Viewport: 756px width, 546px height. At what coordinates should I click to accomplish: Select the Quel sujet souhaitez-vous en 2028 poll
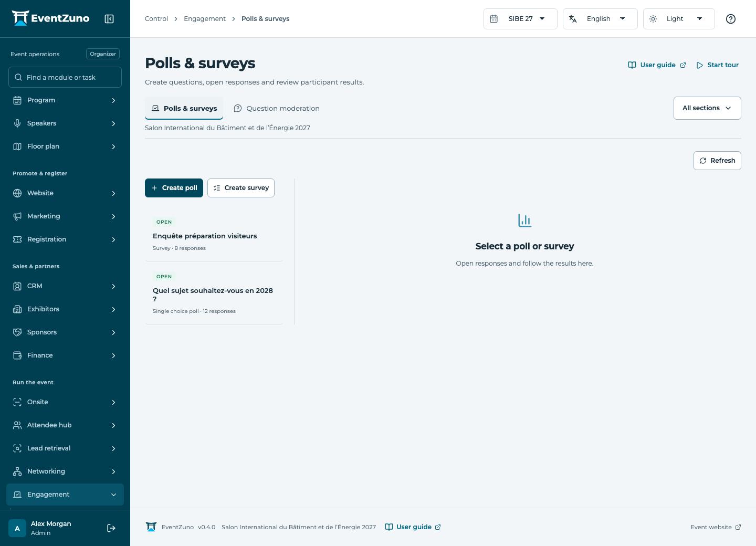click(214, 293)
